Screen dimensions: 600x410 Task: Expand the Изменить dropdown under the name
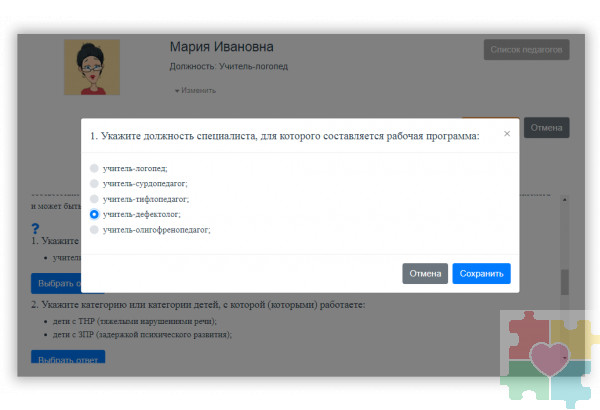pos(195,90)
